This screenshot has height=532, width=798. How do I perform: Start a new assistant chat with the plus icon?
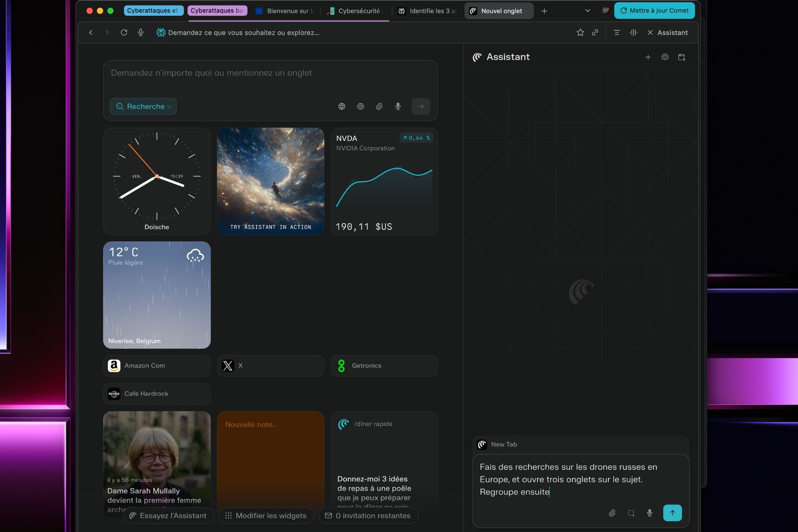click(x=648, y=57)
